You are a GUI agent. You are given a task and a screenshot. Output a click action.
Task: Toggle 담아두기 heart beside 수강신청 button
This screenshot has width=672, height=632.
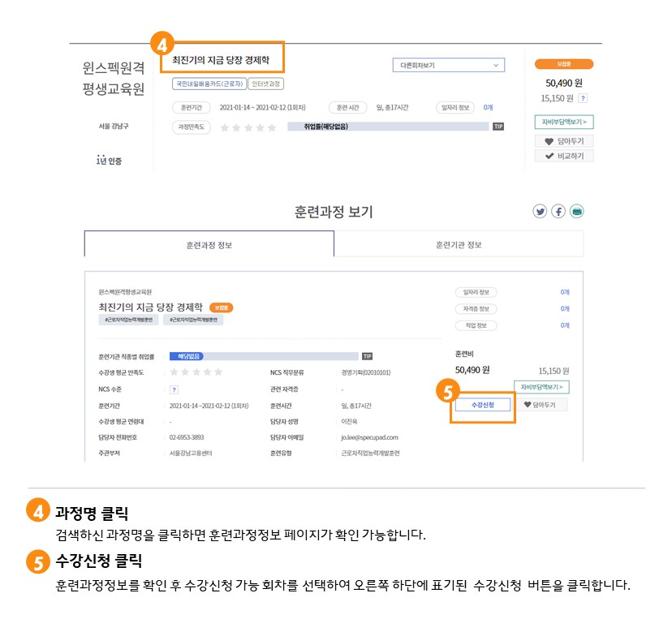pyautogui.click(x=542, y=404)
